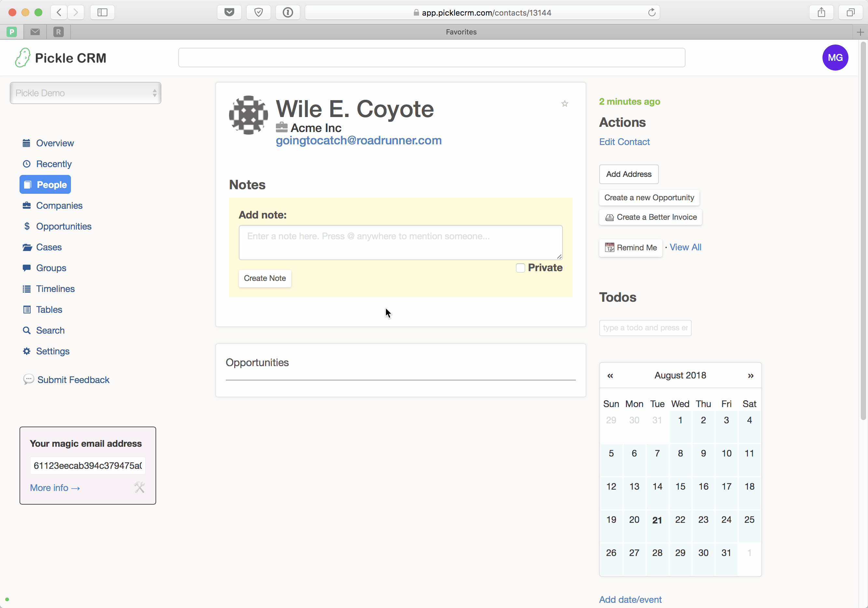The height and width of the screenshot is (608, 868).
Task: Open the contact avatar image
Action: click(248, 115)
